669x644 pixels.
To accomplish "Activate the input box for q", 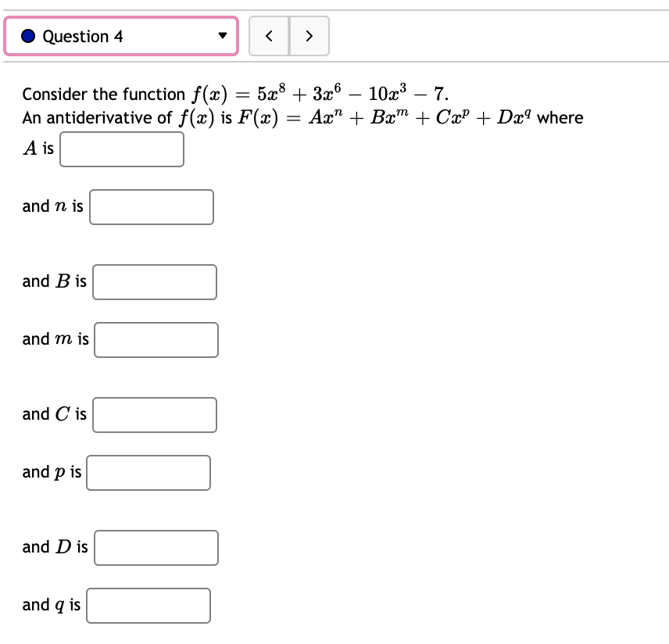I will click(148, 606).
